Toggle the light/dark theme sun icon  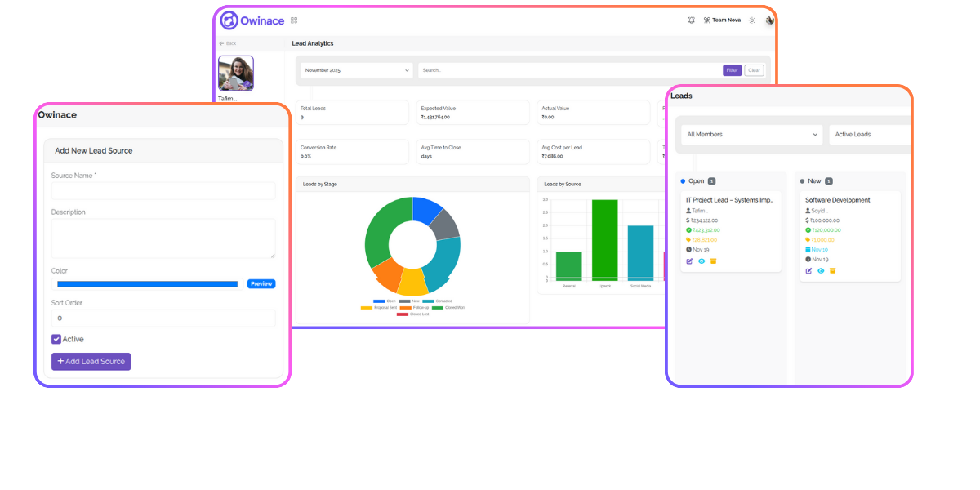coord(752,20)
